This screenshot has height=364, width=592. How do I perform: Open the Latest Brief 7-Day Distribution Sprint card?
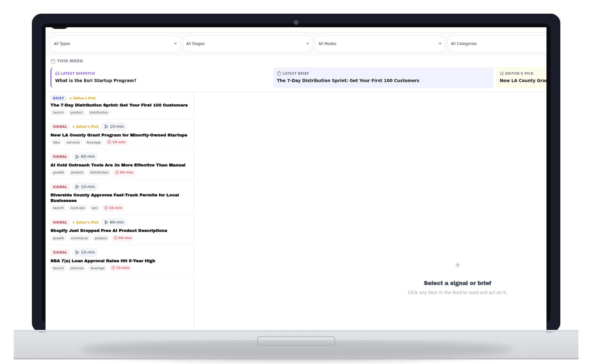coord(383,78)
